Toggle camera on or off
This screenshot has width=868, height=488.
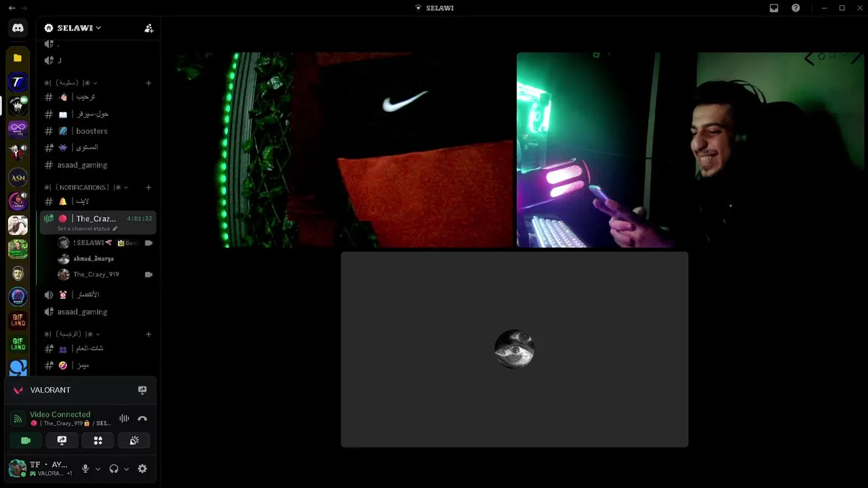[26, 441]
